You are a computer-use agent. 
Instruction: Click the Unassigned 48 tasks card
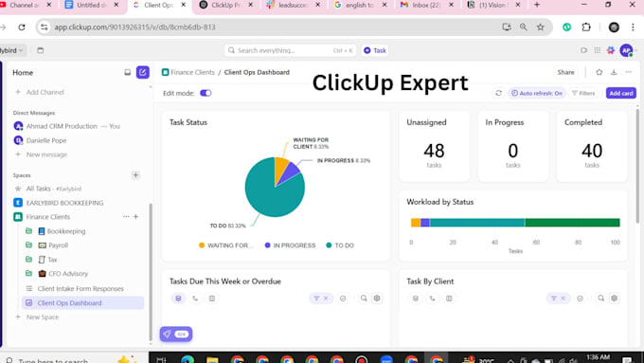(x=434, y=146)
